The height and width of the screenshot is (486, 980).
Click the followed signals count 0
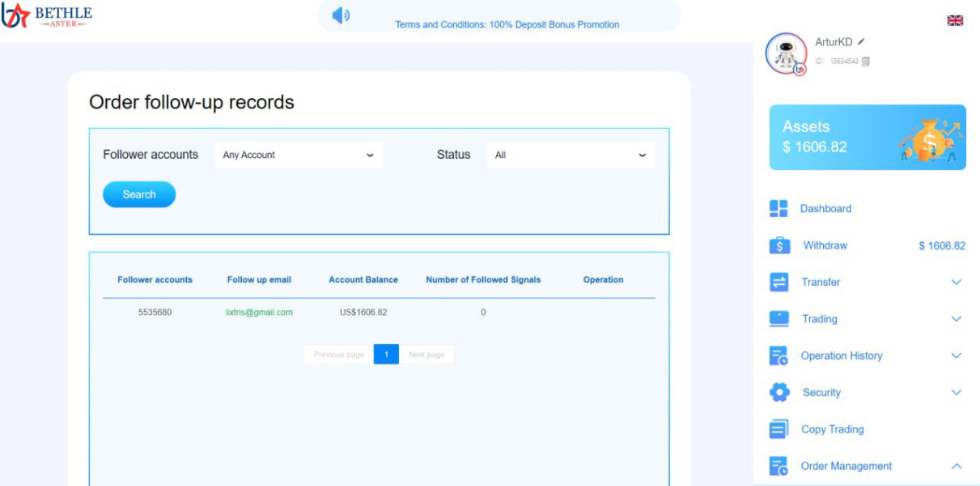483,312
